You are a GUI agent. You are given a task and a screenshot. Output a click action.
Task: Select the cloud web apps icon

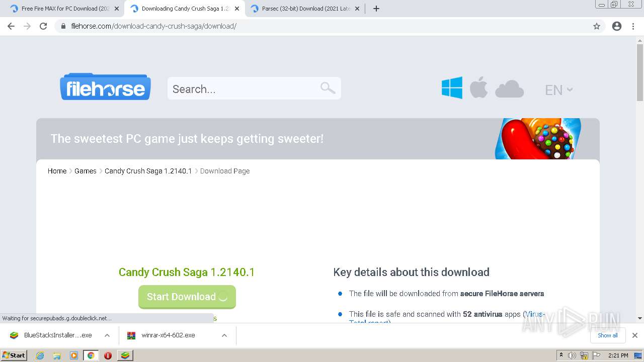pyautogui.click(x=509, y=89)
